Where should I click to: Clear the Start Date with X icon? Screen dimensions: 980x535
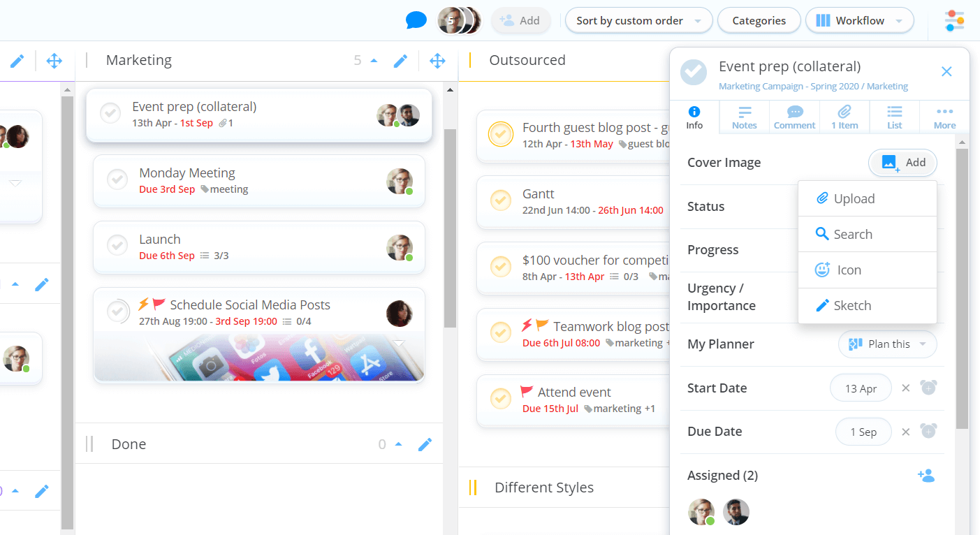click(x=906, y=388)
